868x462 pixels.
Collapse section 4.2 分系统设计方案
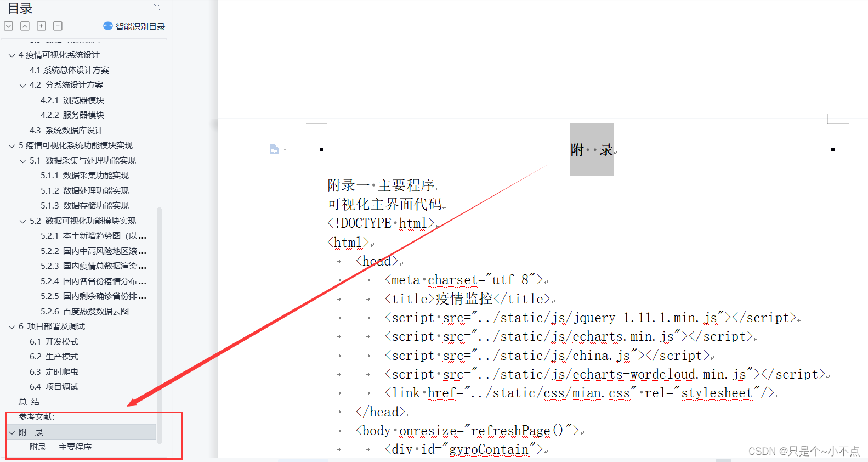pos(22,85)
